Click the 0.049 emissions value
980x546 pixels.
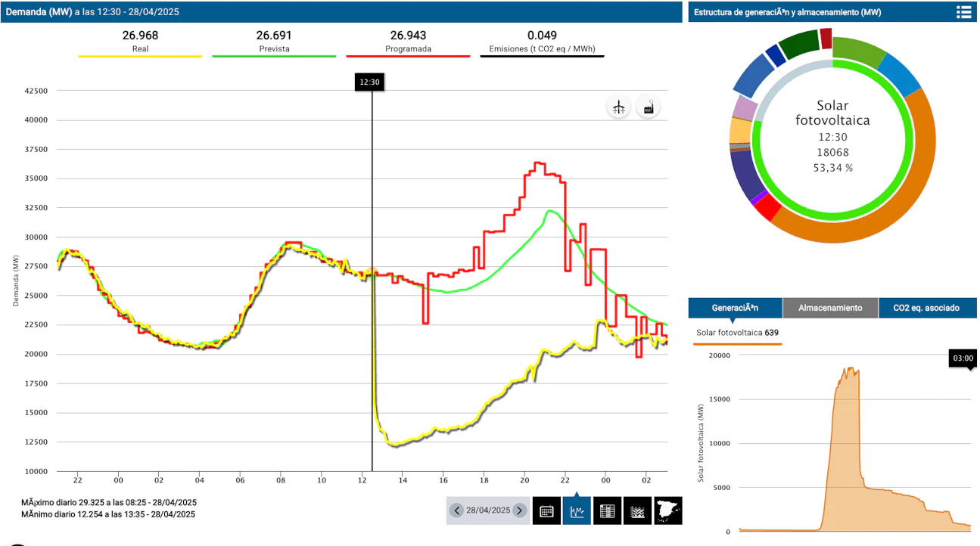coord(543,35)
